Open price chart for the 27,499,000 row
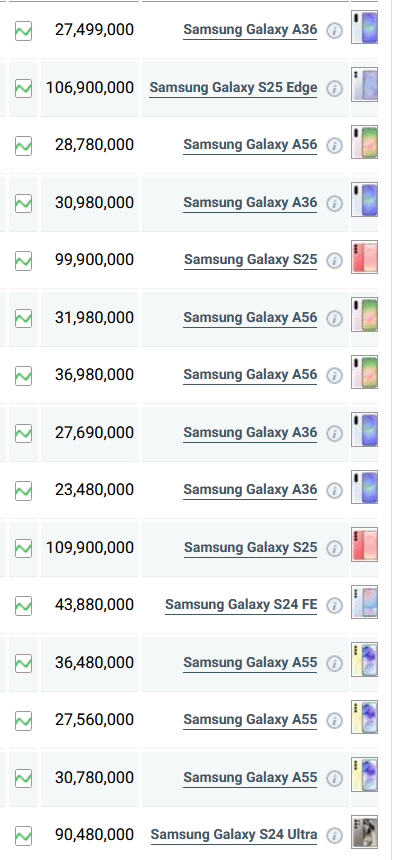This screenshot has height=860, width=393. coord(23,31)
